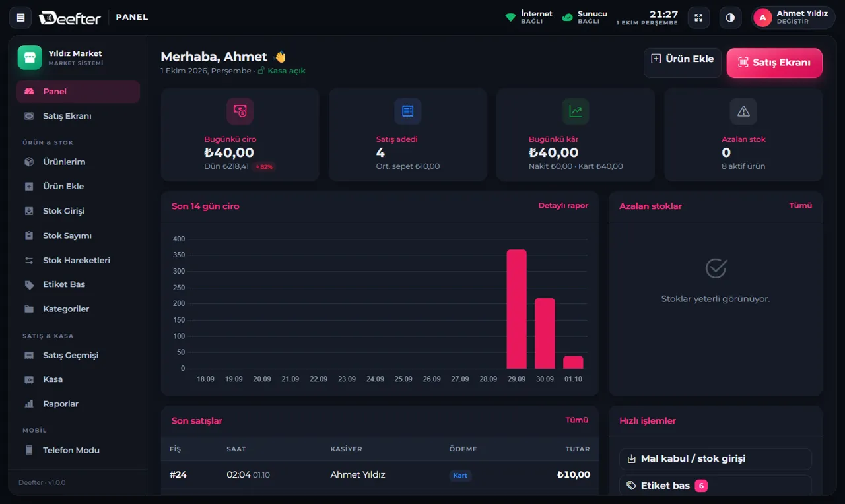Open Satış Ekranı in the sidebar
Viewport: 845px width, 504px height.
tap(78, 116)
